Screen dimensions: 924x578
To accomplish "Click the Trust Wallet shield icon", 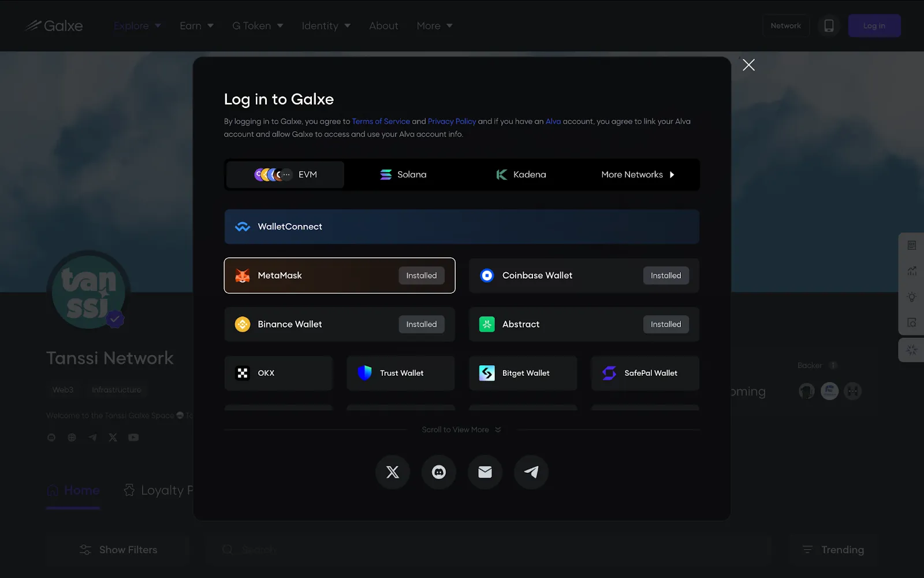I will [x=365, y=373].
